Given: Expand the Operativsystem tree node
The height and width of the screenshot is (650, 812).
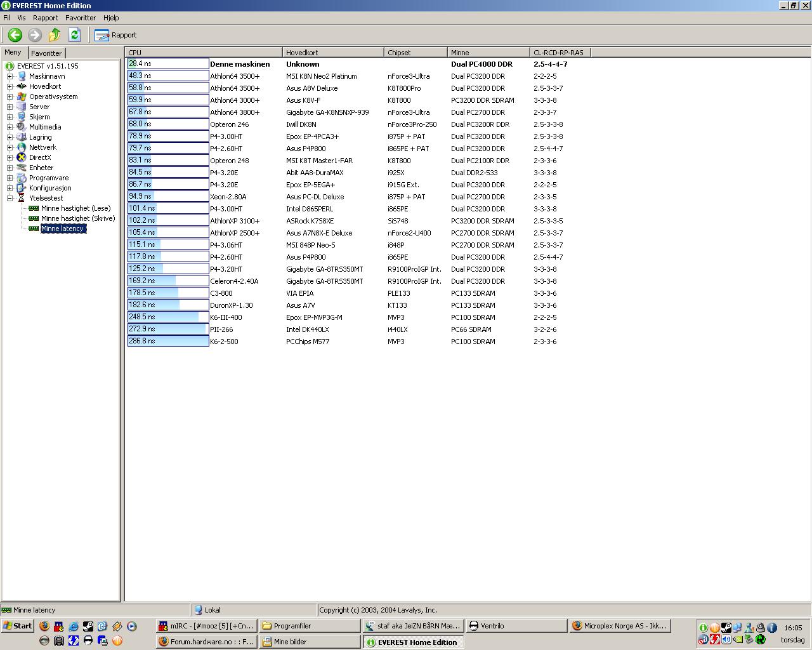Looking at the screenshot, I should 10,96.
